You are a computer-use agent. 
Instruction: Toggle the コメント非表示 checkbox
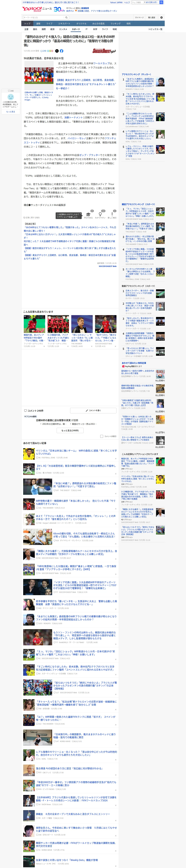pos(102,436)
